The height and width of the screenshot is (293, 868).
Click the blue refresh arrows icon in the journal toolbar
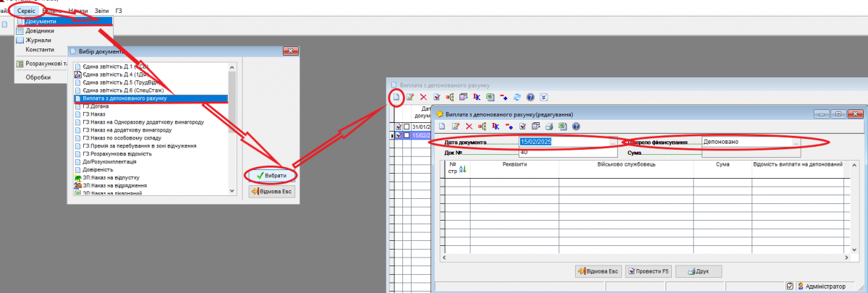point(516,97)
